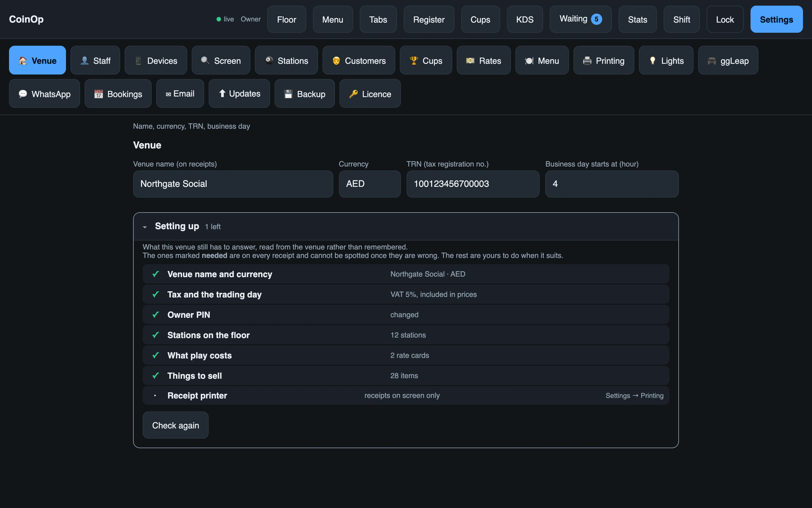Viewport: 812px width, 508px height.
Task: Click the '2 rate cards' value
Action: (409, 356)
